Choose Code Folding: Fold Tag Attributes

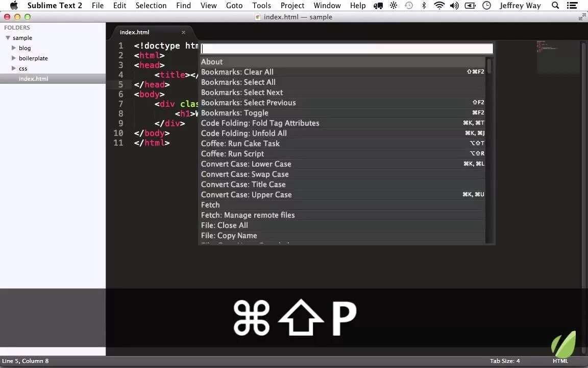[343, 123]
